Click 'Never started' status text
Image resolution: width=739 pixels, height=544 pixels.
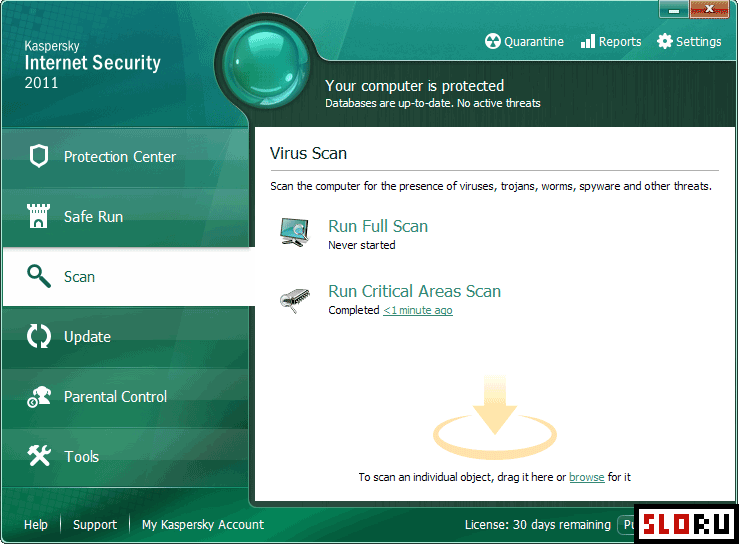tap(361, 245)
